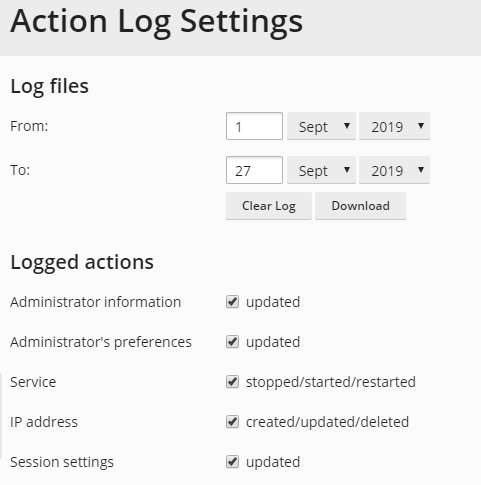Click the Action Log Settings title
This screenshot has width=481, height=485.
pyautogui.click(x=157, y=22)
